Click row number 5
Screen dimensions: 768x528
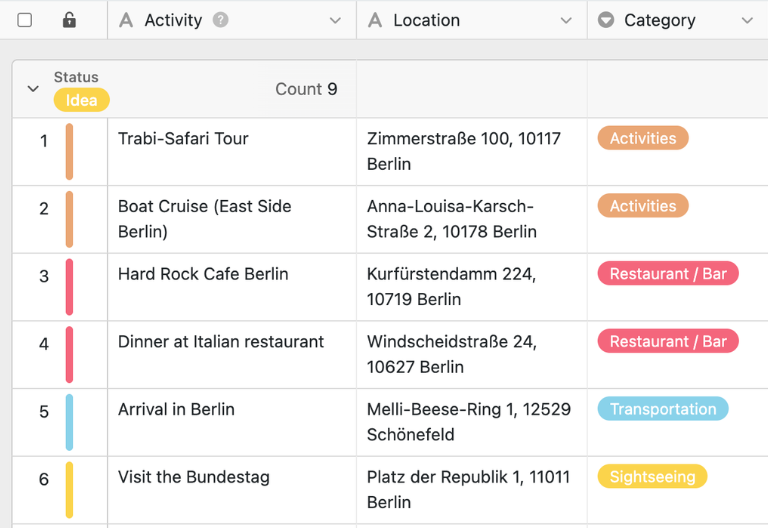click(x=44, y=411)
